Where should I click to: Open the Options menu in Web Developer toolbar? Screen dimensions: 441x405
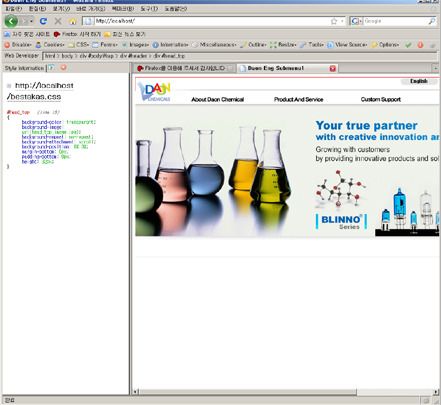point(385,45)
